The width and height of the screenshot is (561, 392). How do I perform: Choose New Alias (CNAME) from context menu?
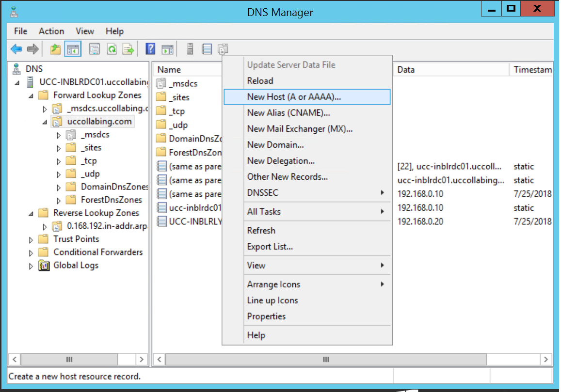pyautogui.click(x=307, y=113)
